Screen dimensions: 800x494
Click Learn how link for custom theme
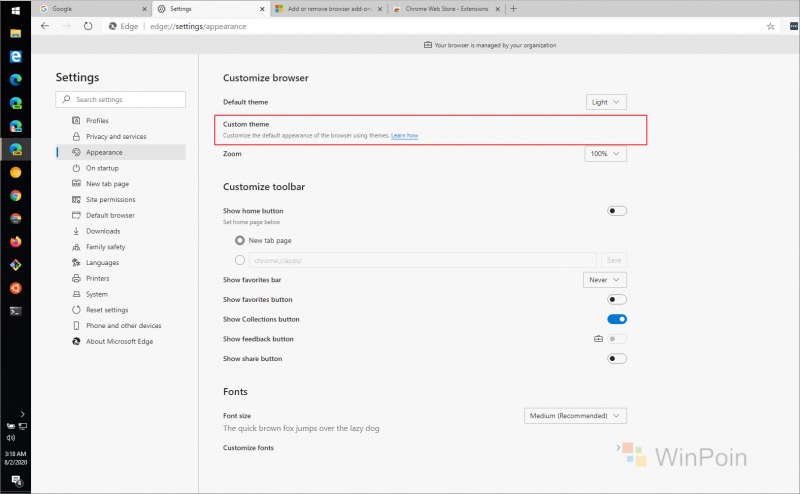click(405, 136)
